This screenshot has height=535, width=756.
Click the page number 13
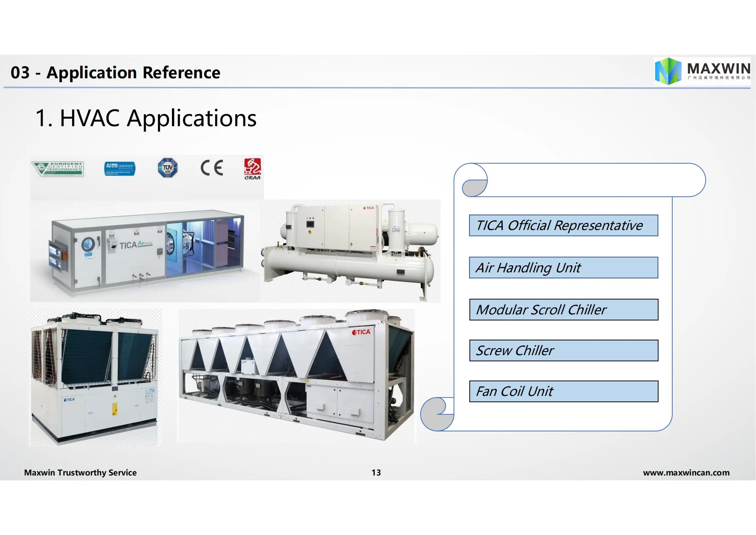[x=376, y=473]
